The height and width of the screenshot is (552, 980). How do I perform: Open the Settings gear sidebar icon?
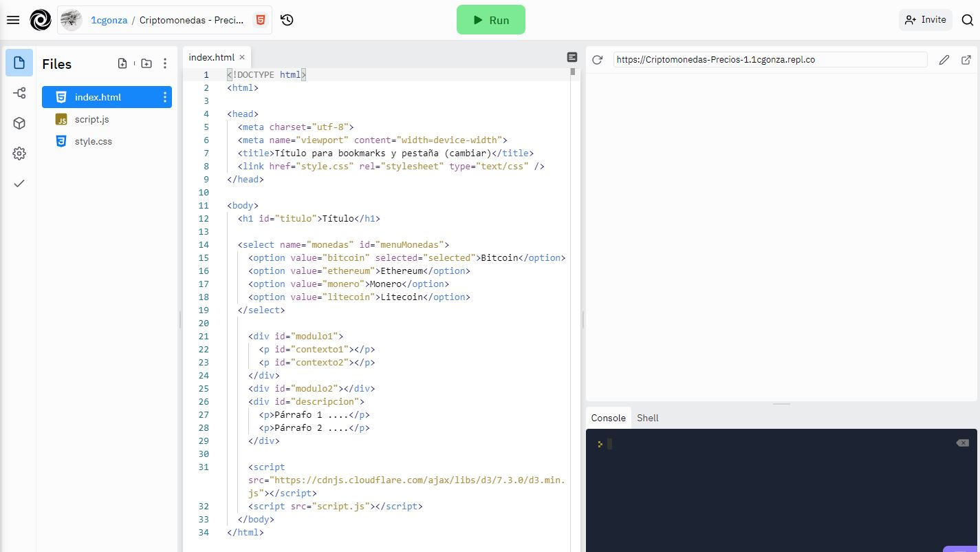[x=19, y=153]
